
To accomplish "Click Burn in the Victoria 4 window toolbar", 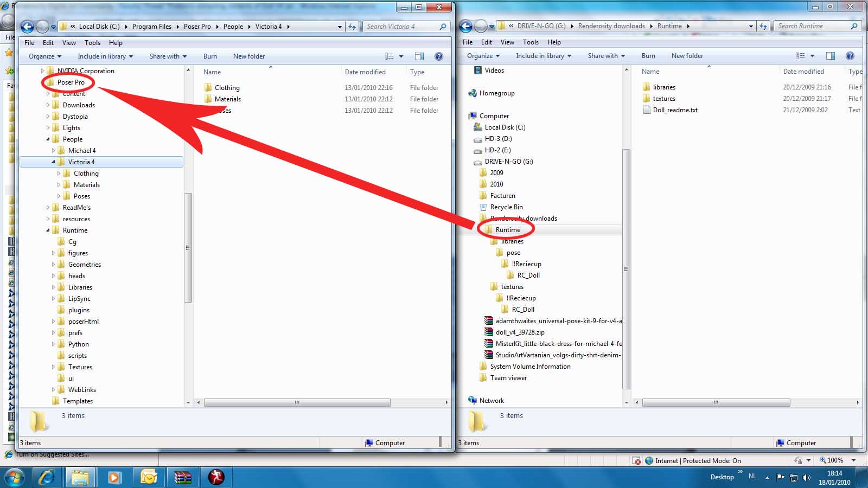I will point(210,56).
